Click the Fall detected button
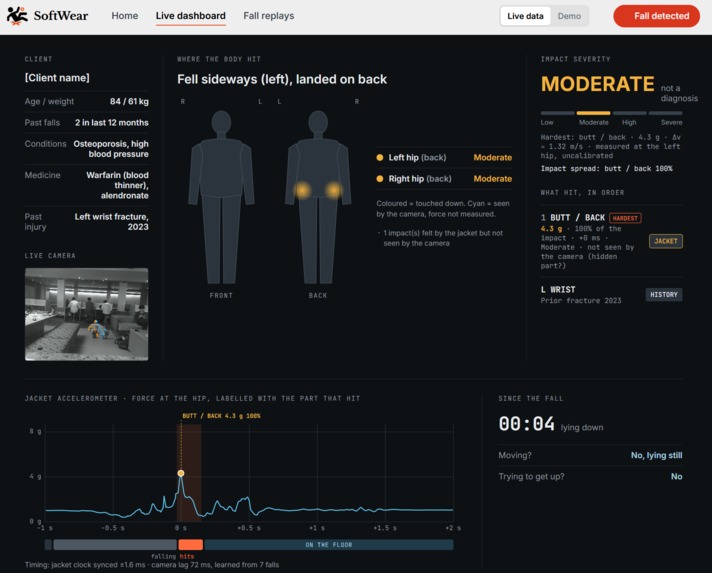 point(656,16)
